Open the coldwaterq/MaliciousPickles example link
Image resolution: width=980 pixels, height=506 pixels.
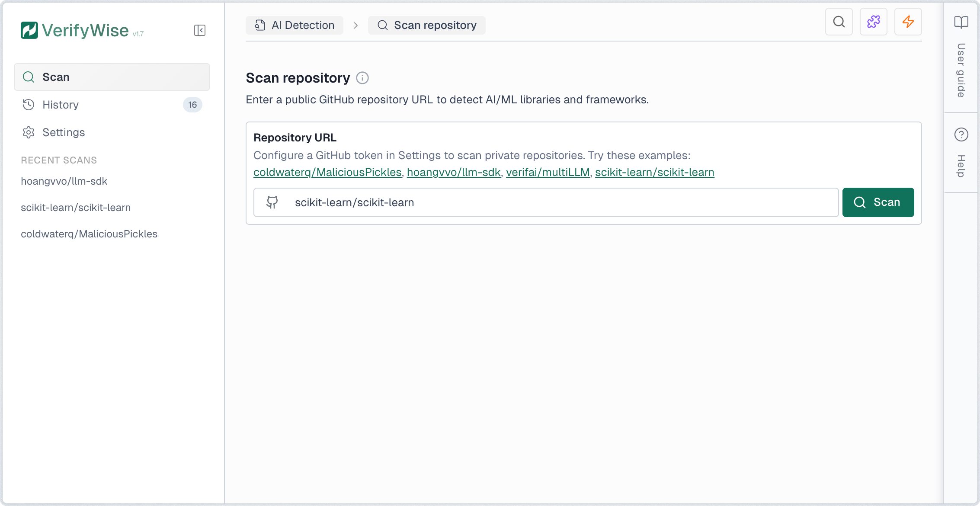327,172
